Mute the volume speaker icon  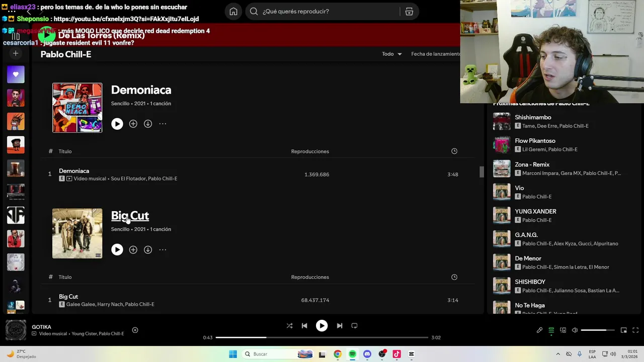click(575, 330)
